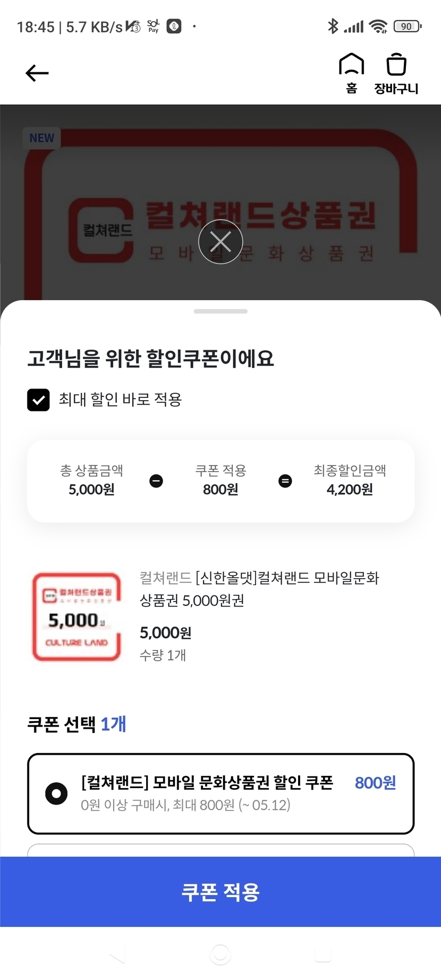Tap the 최종할인금액 4,200원 amount
441x980 pixels.
(x=350, y=489)
